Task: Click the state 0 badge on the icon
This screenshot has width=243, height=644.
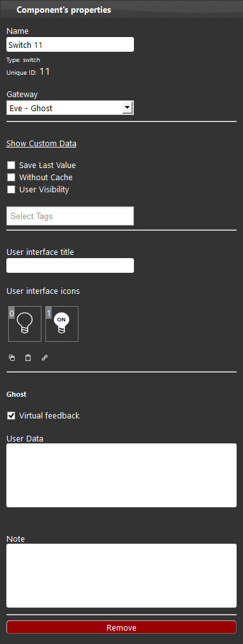Action: [11, 313]
